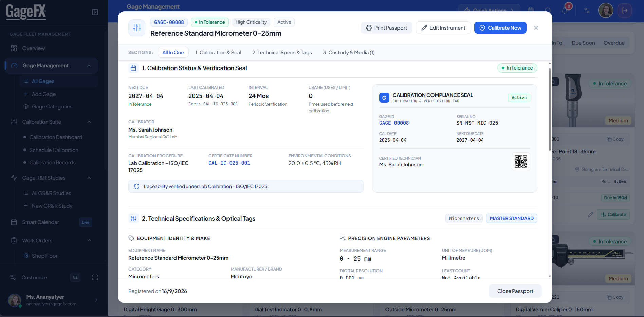Click GAGE-00008 link in compliance seal
This screenshot has width=644, height=317.
click(x=394, y=123)
